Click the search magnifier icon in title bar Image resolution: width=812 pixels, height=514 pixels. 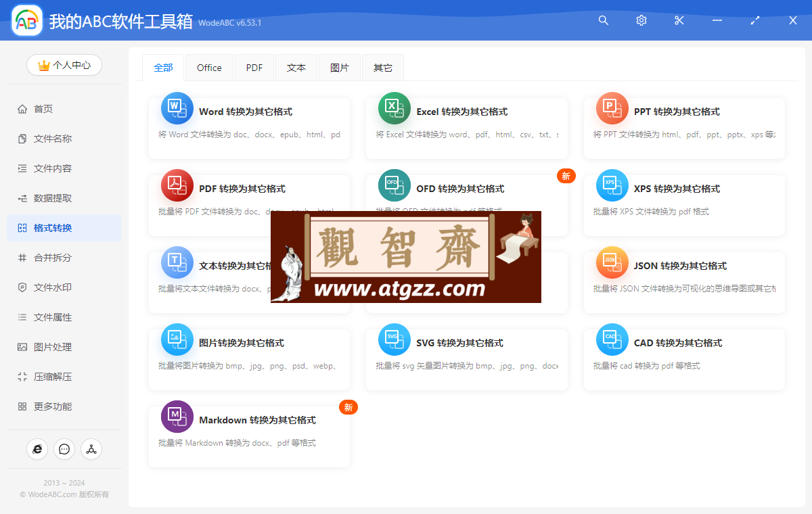coord(604,20)
